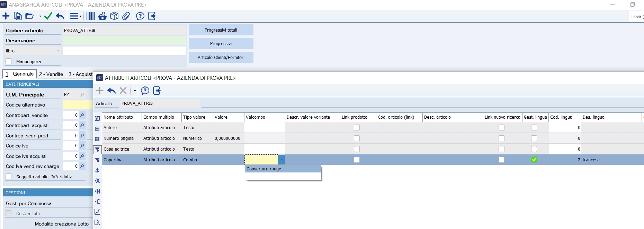The image size is (644, 229).
Task: Click the Barcode icon
Action: pyautogui.click(x=91, y=16)
